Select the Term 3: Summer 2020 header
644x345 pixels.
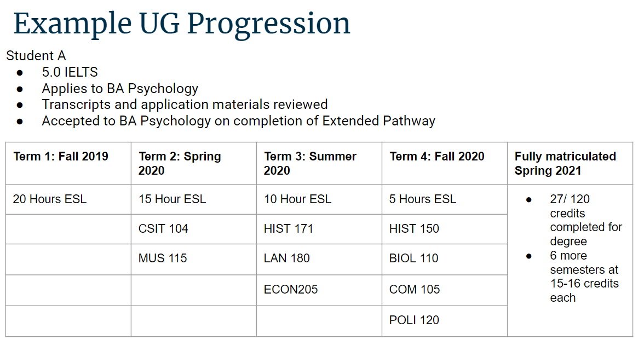[x=319, y=163]
